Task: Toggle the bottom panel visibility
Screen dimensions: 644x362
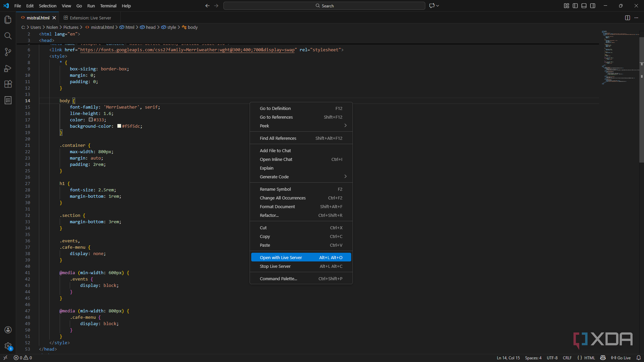Action: (x=584, y=6)
